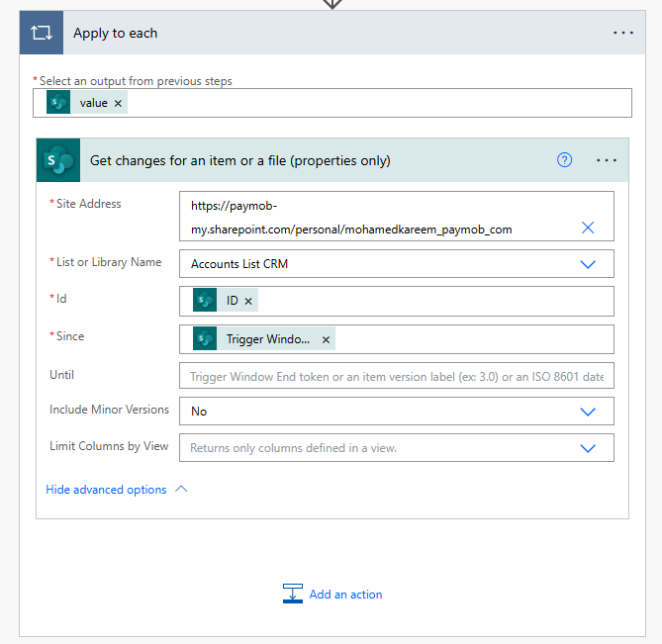Click the value dynamic content token

87,103
